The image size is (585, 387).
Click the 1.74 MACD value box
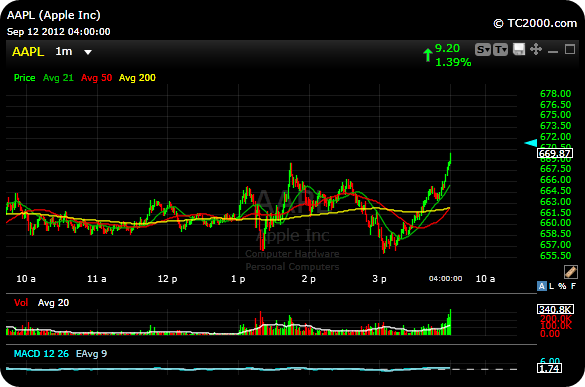(549, 368)
